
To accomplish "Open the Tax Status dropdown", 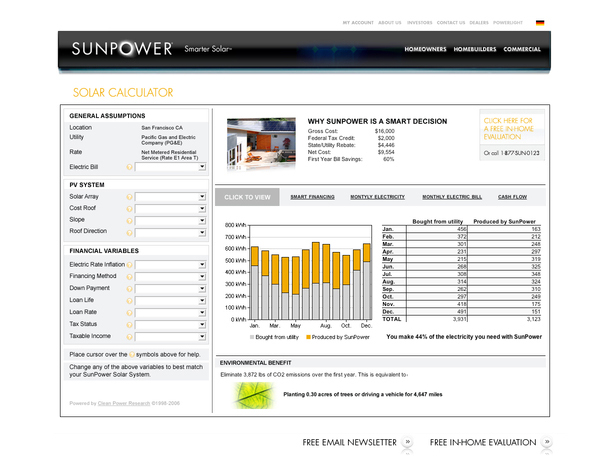I will point(170,325).
